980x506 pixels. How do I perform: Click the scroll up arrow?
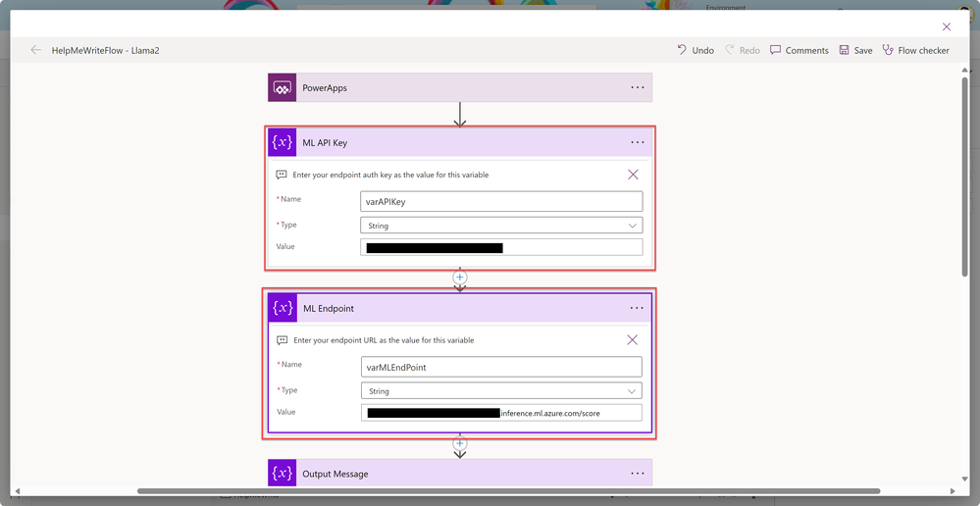coord(965,71)
